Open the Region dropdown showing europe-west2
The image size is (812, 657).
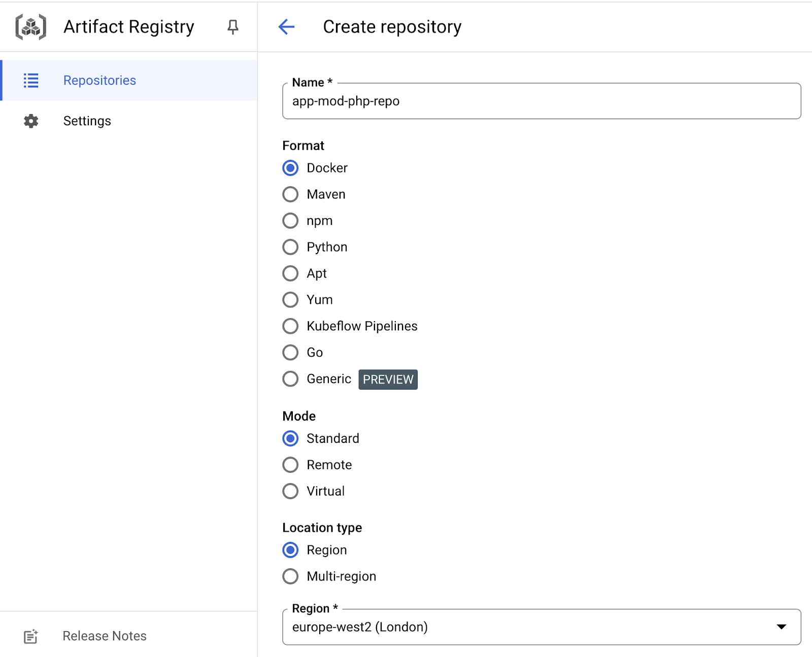(528, 627)
